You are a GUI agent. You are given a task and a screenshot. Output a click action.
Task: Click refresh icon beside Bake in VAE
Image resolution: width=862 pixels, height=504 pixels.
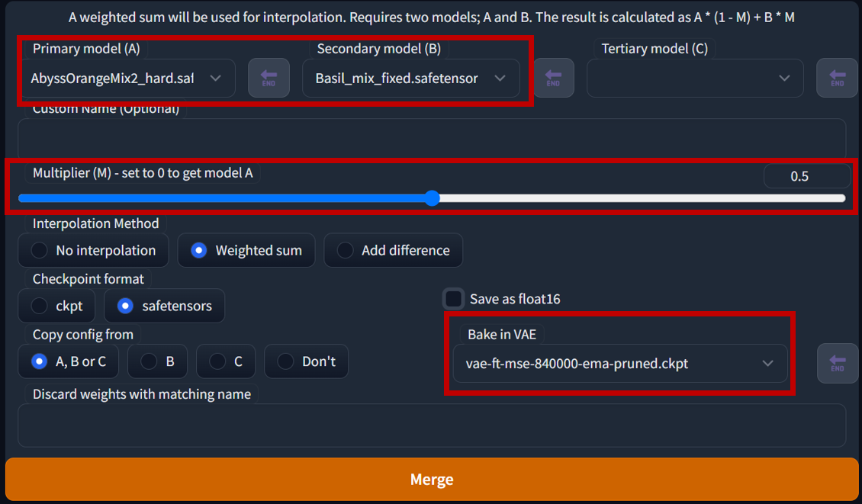(838, 363)
